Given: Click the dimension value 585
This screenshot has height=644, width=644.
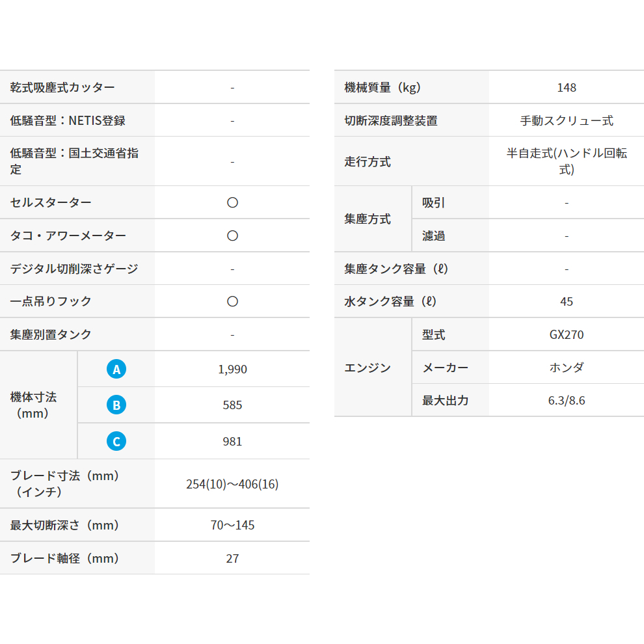Looking at the screenshot, I should [232, 405].
